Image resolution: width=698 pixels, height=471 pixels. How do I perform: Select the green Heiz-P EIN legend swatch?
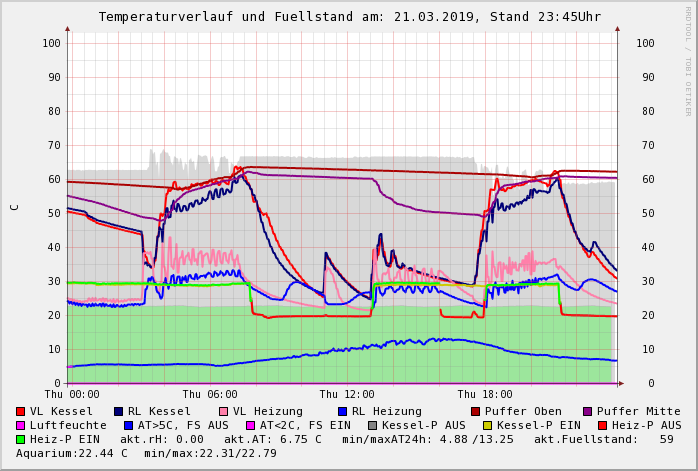[21, 439]
